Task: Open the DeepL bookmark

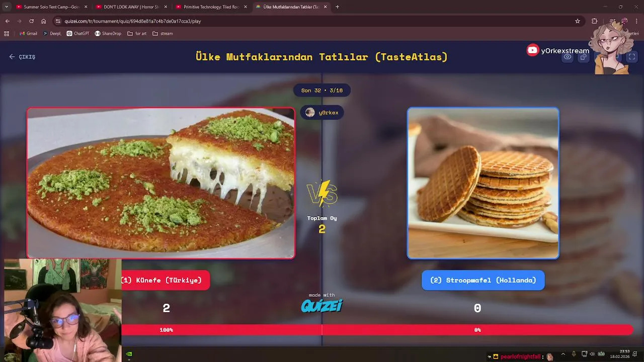Action: (52, 34)
